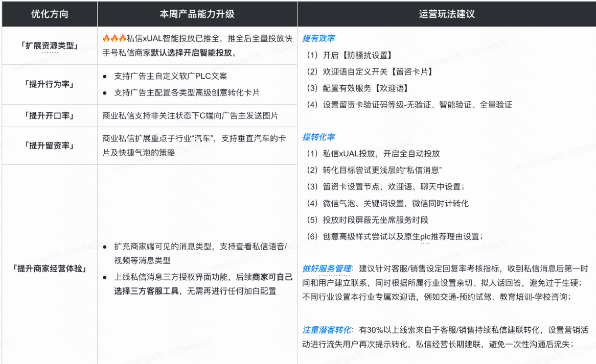Click the blue heading 做好服务管理
This screenshot has height=364, width=596.
(327, 269)
